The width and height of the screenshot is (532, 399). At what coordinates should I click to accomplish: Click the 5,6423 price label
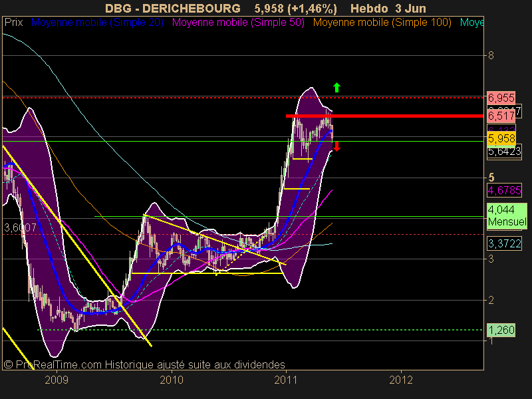click(504, 151)
